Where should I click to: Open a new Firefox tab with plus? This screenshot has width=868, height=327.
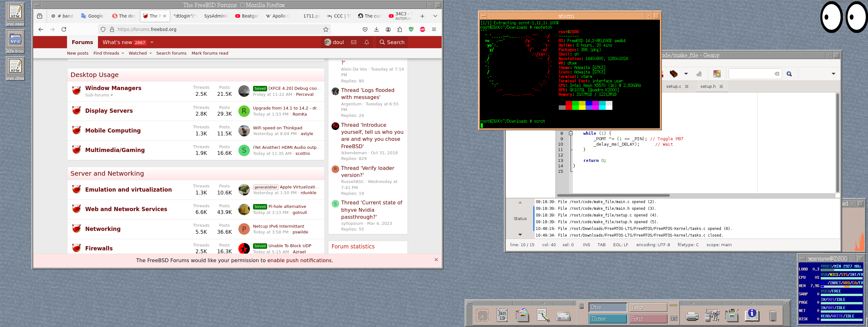pos(422,16)
